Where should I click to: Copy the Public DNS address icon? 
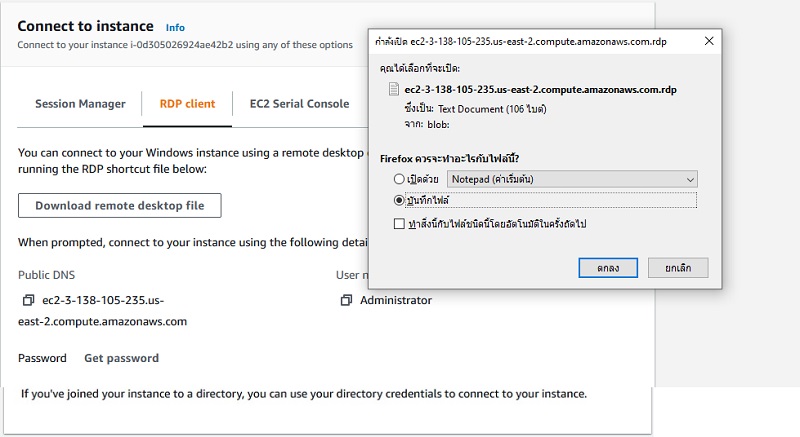(28, 300)
